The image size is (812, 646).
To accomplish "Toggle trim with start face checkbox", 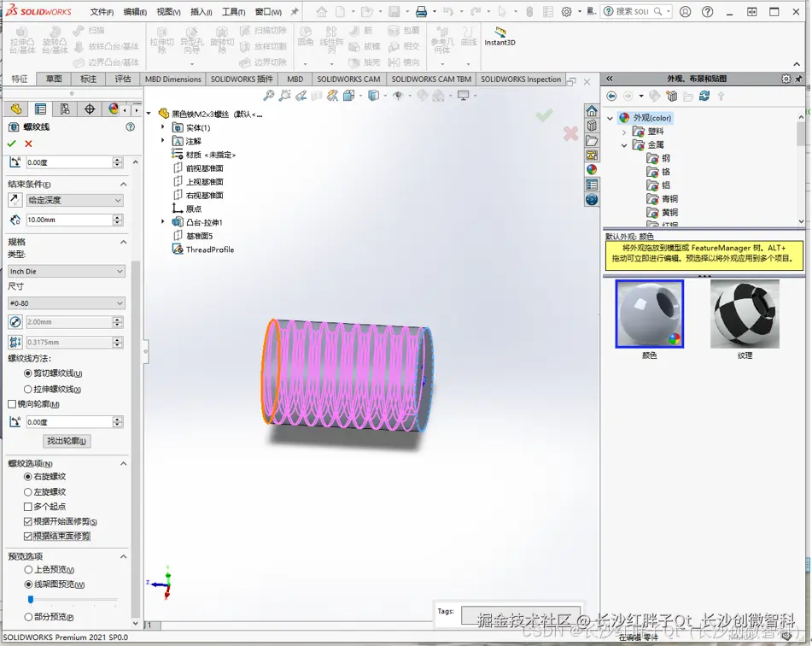I will click(x=28, y=521).
